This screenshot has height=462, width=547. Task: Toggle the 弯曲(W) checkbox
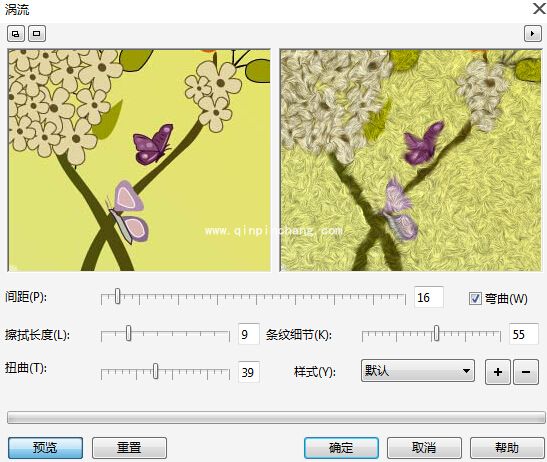pyautogui.click(x=475, y=298)
